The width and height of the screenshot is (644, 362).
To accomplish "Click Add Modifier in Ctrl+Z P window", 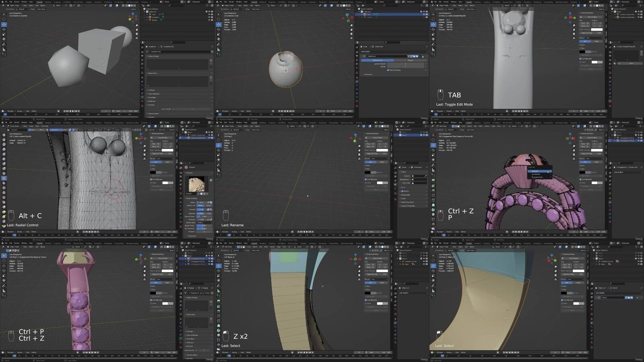I will [628, 172].
